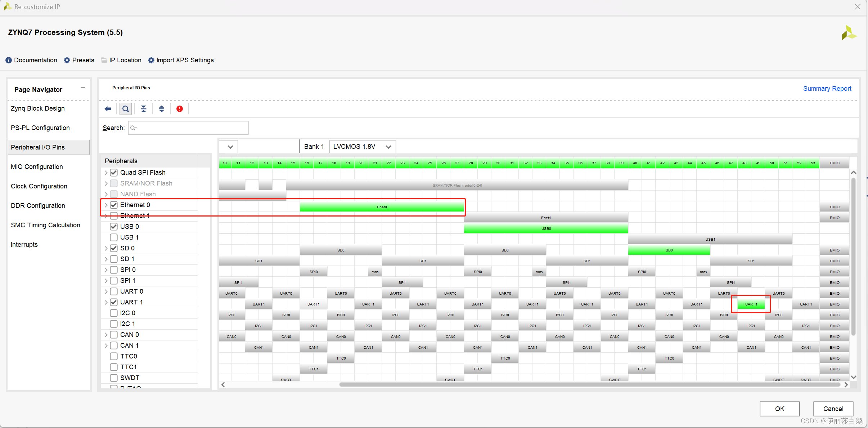Go to Zynq Block Design page
868x428 pixels.
[x=38, y=108]
